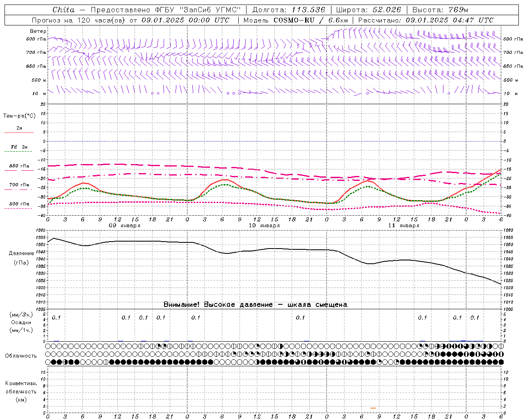Select the "(мм/3ч.)" precipitation unit label
The height and width of the screenshot is (420, 525).
pyautogui.click(x=21, y=315)
